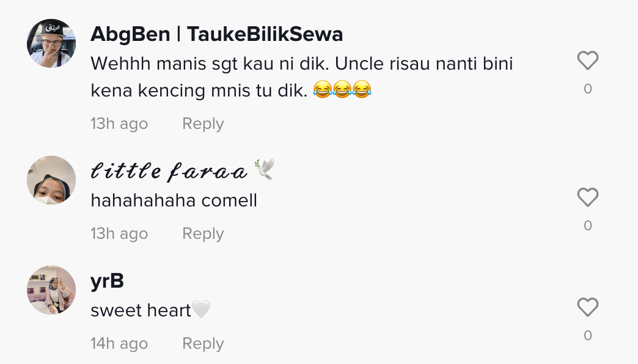Click the "hahahahaha comell" comment text

tap(174, 200)
